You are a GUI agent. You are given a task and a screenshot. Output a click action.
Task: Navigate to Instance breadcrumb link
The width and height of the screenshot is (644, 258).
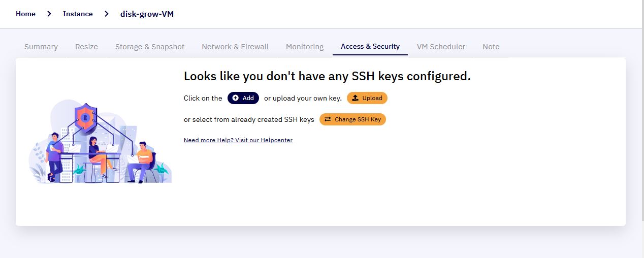[x=78, y=14]
